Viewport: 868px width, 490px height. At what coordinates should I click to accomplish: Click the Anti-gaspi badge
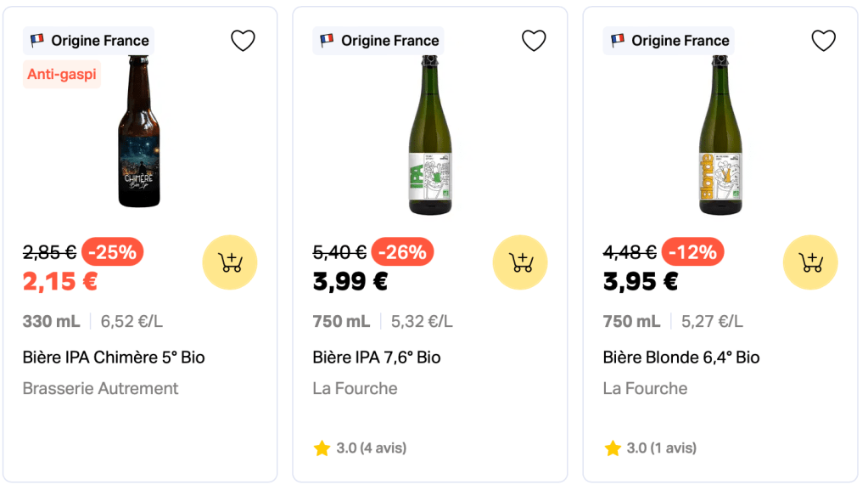pyautogui.click(x=62, y=74)
